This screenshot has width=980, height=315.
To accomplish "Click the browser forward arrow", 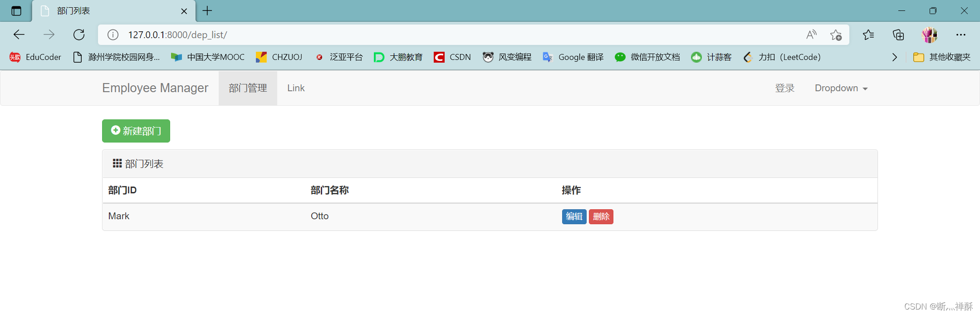I will [x=49, y=34].
